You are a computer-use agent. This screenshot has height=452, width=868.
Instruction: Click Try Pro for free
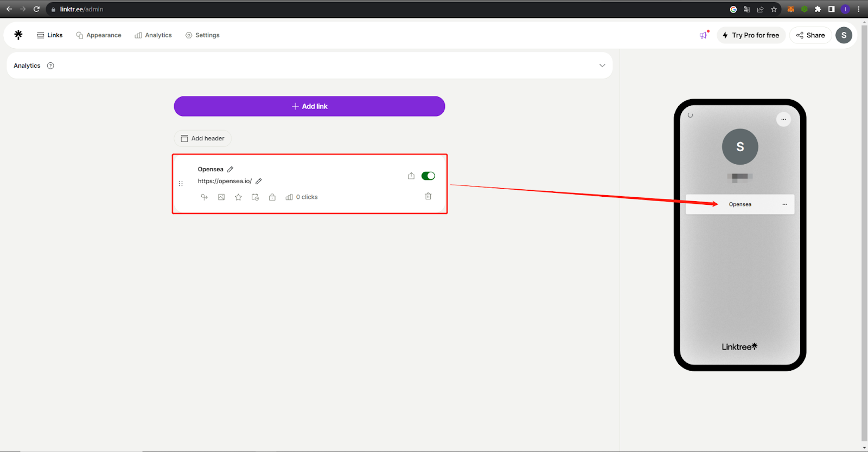click(751, 35)
